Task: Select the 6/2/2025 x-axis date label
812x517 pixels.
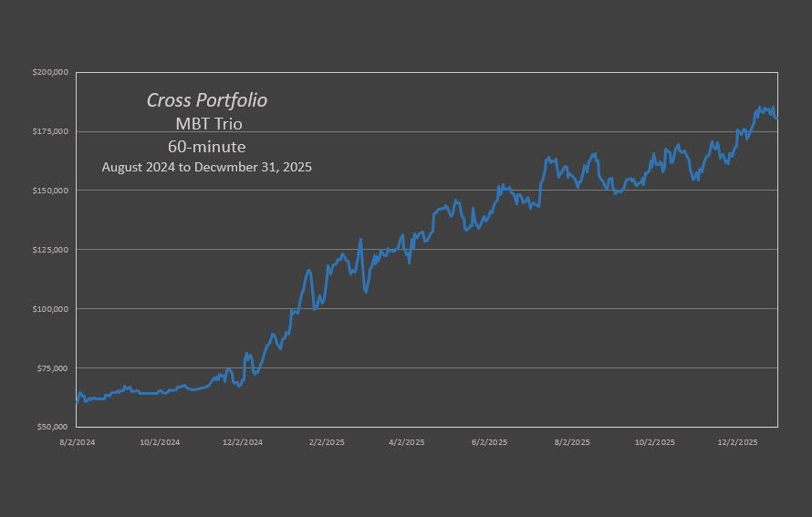Action: click(x=490, y=441)
